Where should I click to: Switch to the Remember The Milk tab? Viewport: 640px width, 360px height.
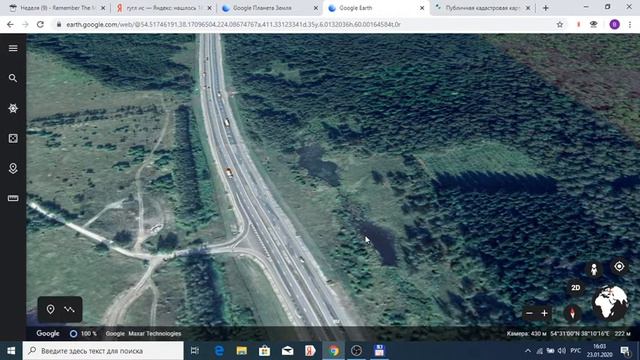[57, 8]
